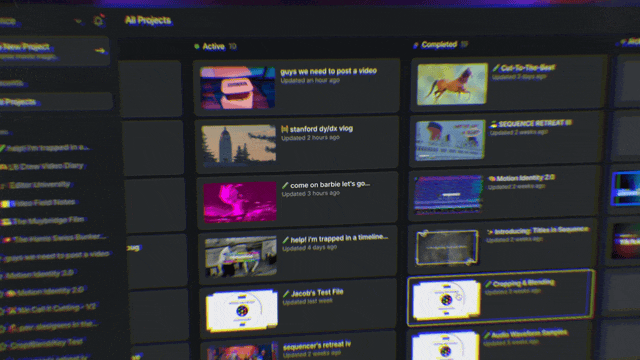The image size is (640, 360).
Task: Open 'help! i'm trapped in a timeline...' card title
Action: tap(339, 238)
